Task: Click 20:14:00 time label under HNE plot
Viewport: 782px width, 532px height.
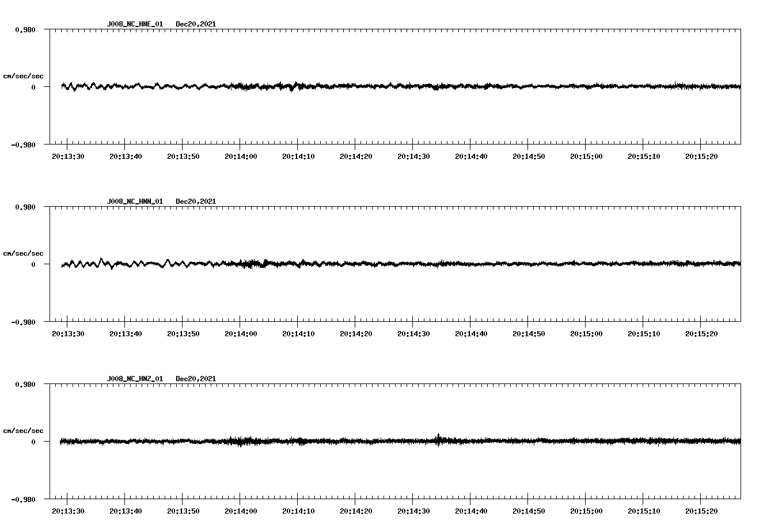Action: [241, 157]
